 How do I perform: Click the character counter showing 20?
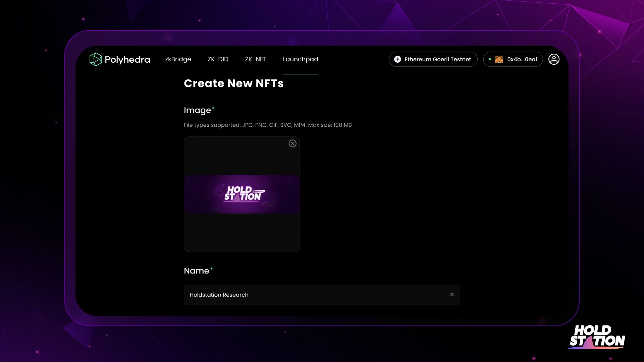[x=452, y=295]
